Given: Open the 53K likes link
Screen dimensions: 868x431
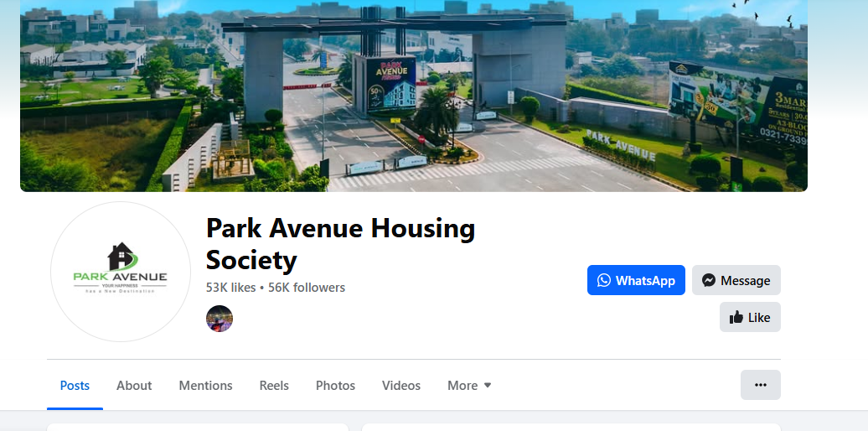Looking at the screenshot, I should [231, 288].
